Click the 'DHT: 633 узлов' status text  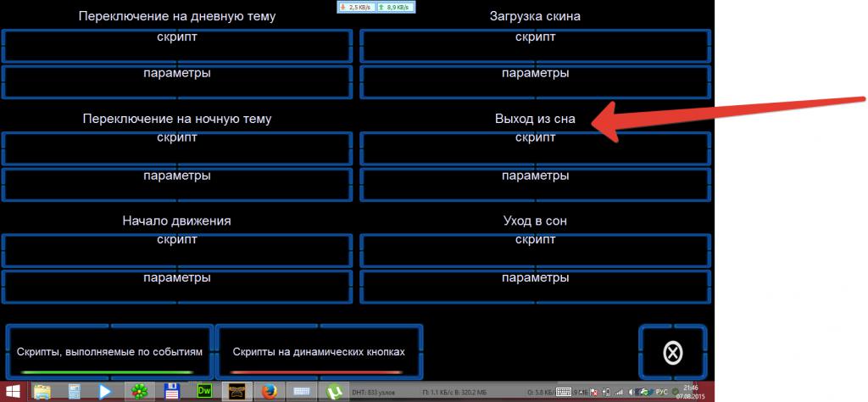point(374,392)
